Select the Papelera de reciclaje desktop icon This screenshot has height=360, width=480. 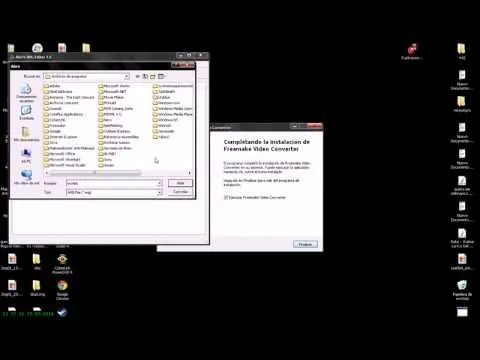tap(462, 290)
